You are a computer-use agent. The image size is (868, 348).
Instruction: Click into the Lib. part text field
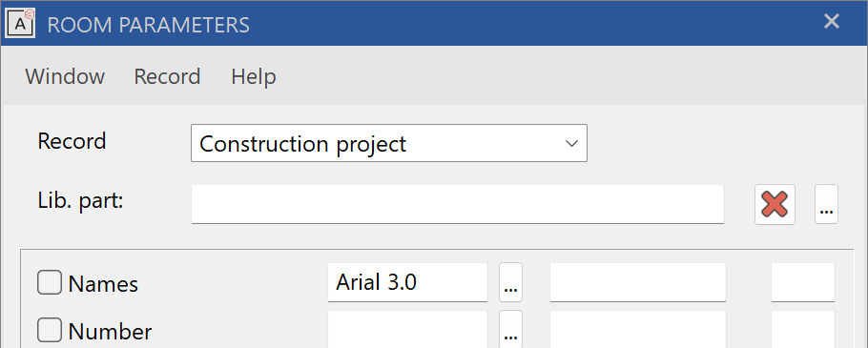click(457, 205)
